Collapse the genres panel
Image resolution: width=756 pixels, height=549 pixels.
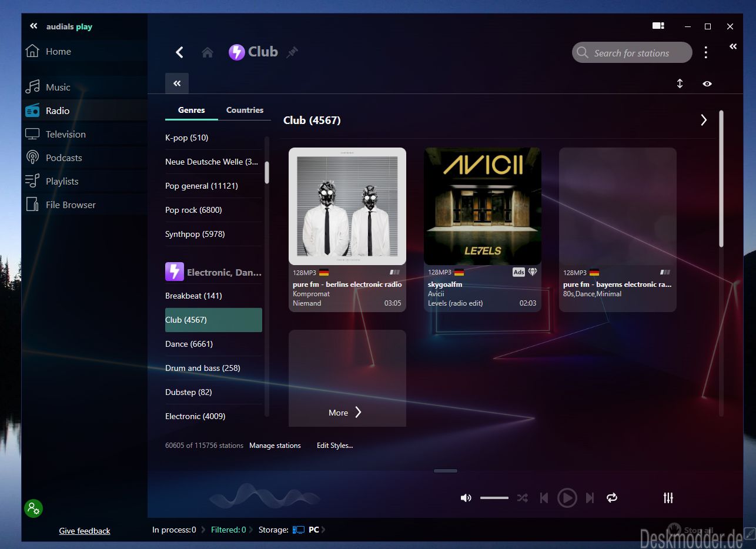tap(177, 83)
